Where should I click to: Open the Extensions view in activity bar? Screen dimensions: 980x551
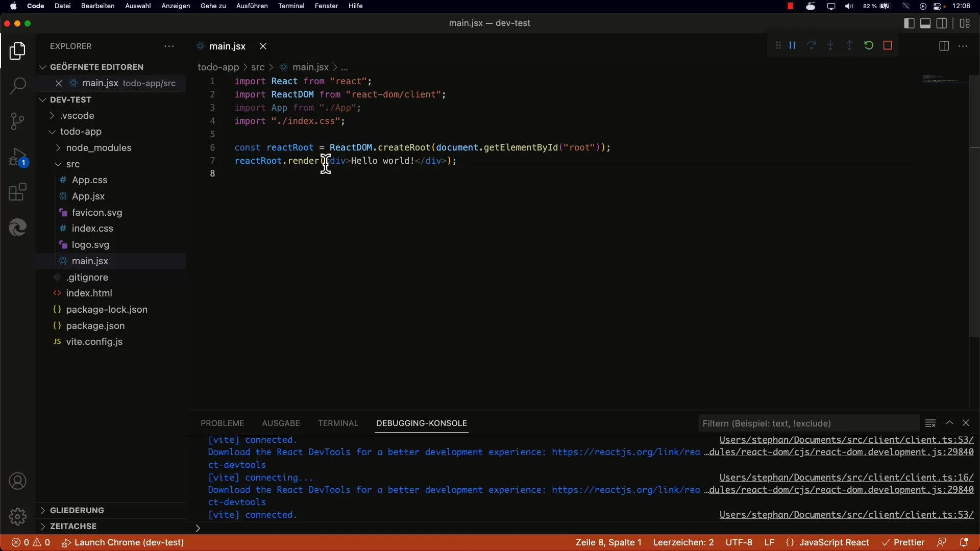tap(17, 192)
